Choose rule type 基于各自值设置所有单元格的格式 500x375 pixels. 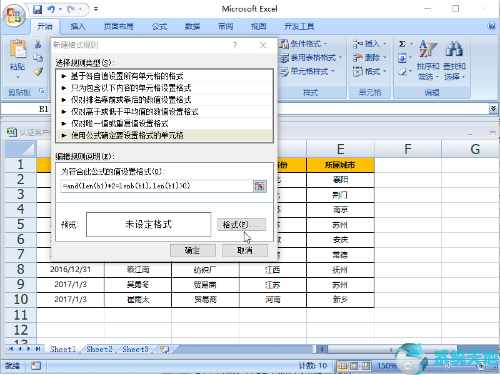click(x=165, y=76)
